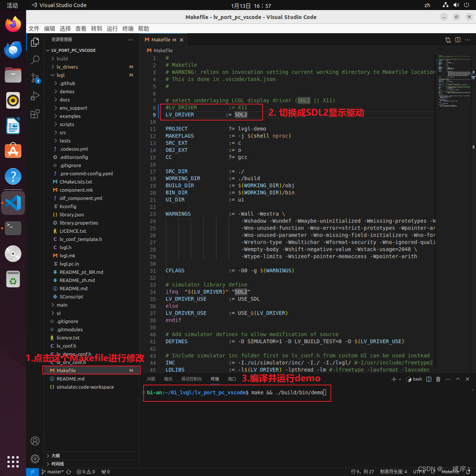The width and height of the screenshot is (476, 476).
Task: Click the master branch status item
Action: pyautogui.click(x=53, y=472)
